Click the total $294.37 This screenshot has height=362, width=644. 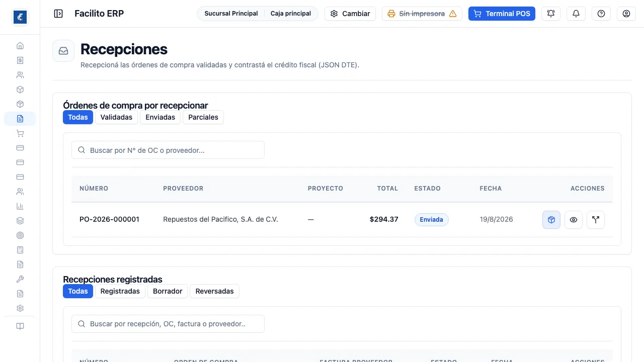384,219
